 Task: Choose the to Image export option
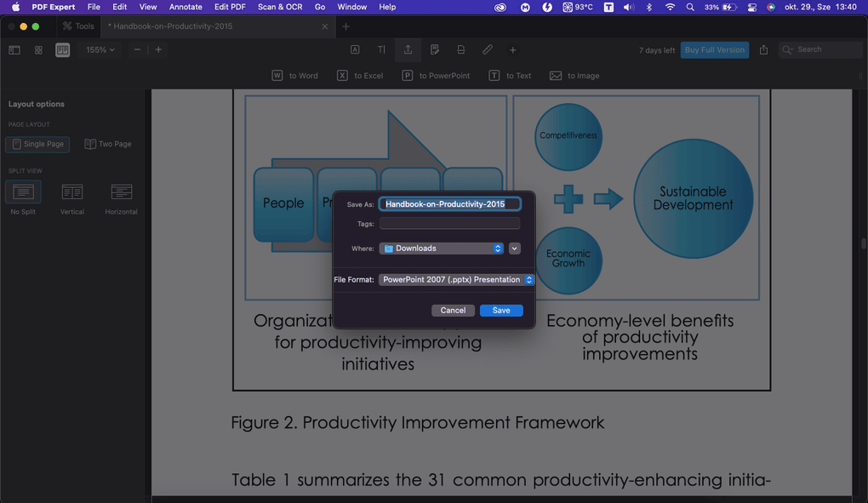[574, 76]
